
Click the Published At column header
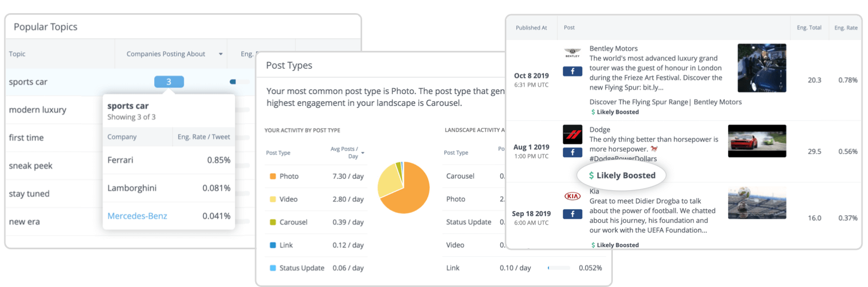pyautogui.click(x=531, y=28)
